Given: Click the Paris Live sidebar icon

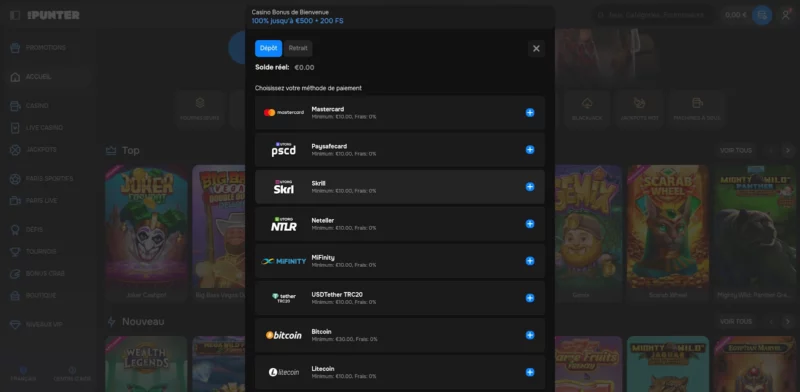Looking at the screenshot, I should 16,201.
